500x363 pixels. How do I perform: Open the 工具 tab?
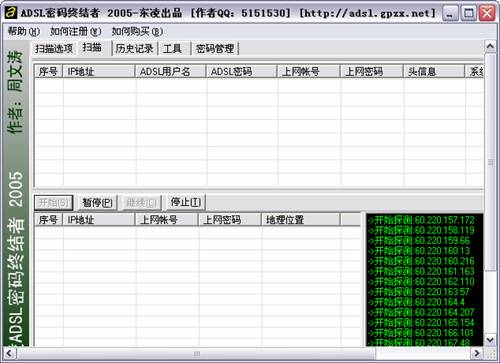click(173, 49)
